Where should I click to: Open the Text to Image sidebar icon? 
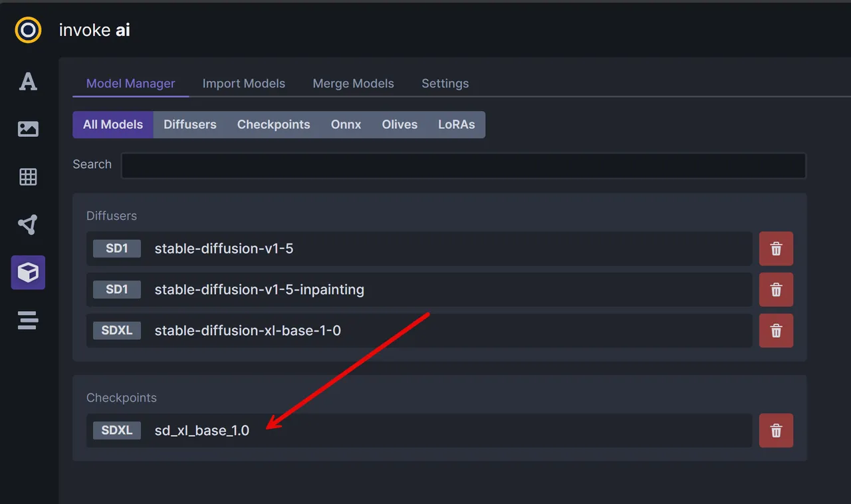28,81
